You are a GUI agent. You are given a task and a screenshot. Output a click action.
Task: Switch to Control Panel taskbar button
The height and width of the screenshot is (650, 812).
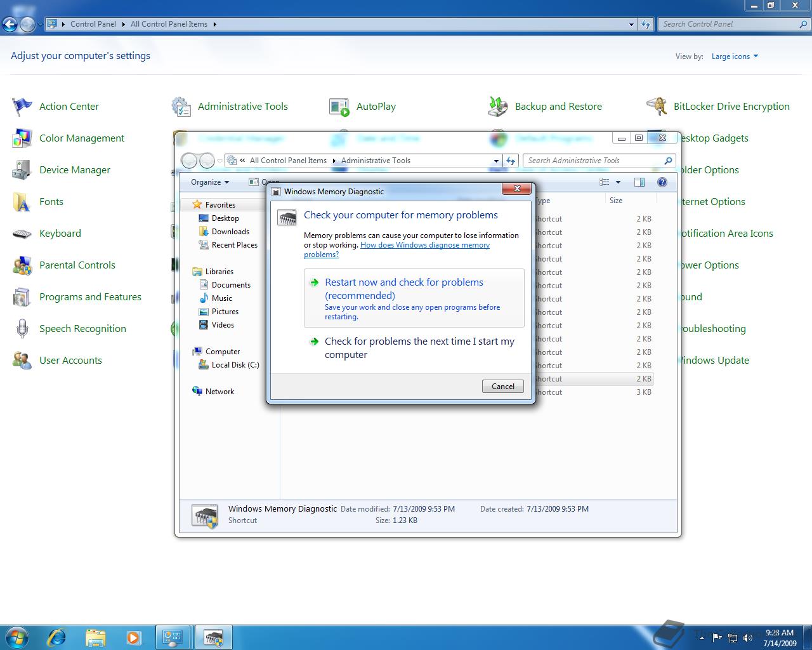(x=173, y=637)
